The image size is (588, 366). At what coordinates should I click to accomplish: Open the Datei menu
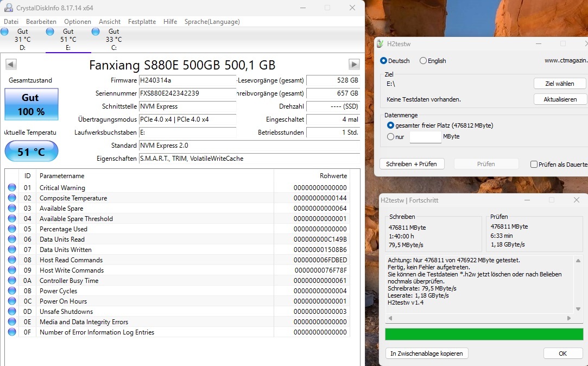click(11, 22)
